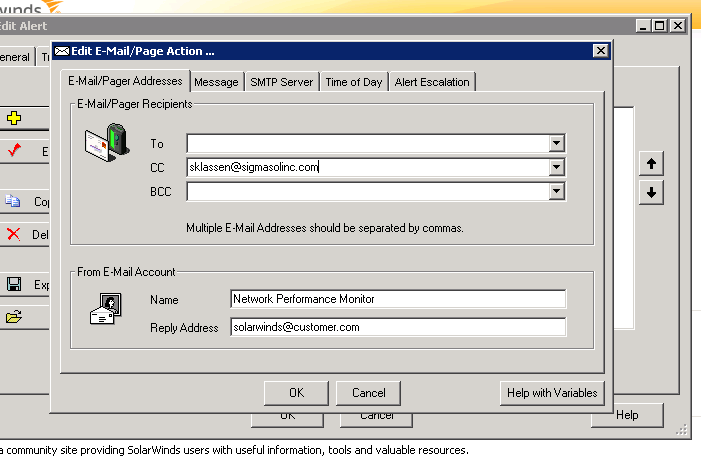Close the Edit E-Mail/Page Action dialog
The height and width of the screenshot is (456, 701).
[600, 51]
